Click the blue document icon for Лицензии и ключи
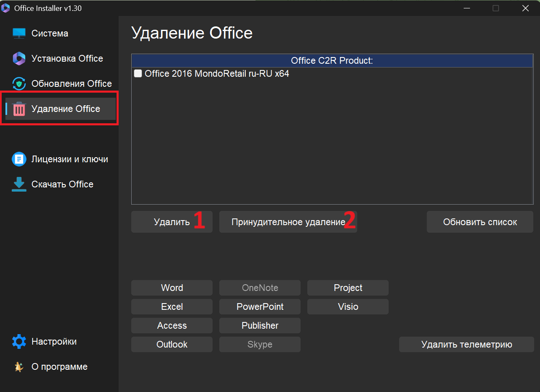Viewport: 540px width, 392px height. [19, 159]
